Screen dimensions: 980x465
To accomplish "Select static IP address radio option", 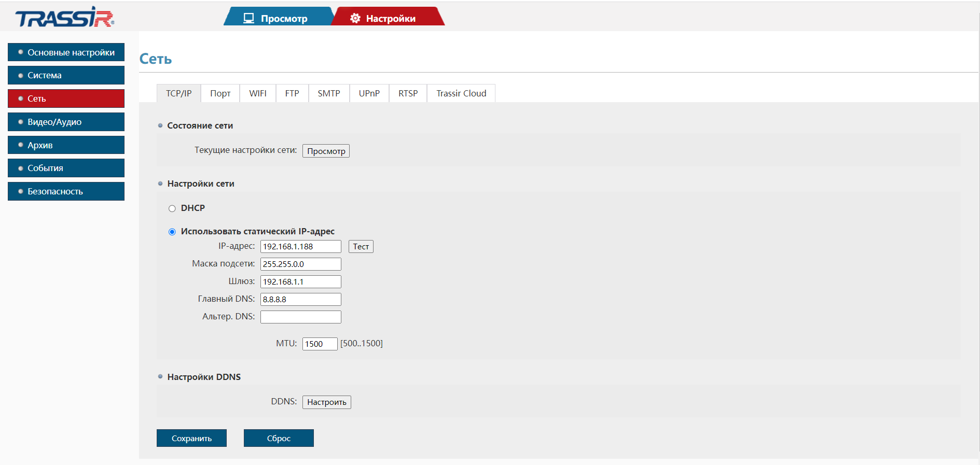I will pyautogui.click(x=172, y=232).
